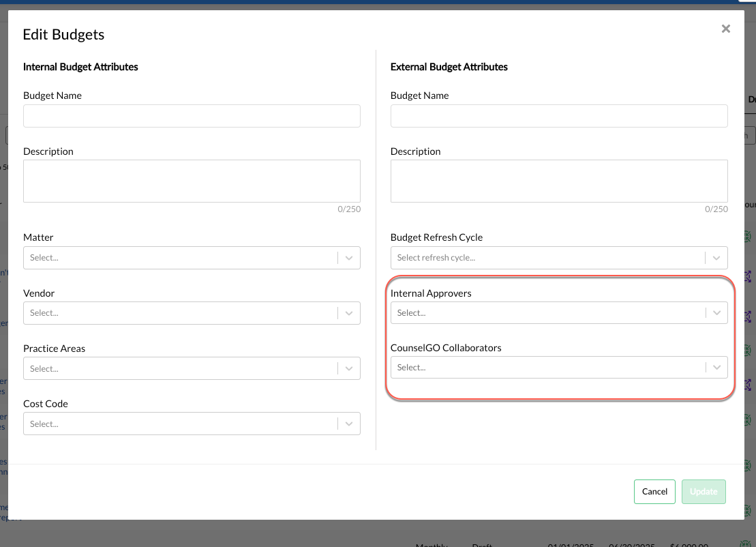Expand the Vendor dropdown
The width and height of the screenshot is (756, 547).
point(192,313)
